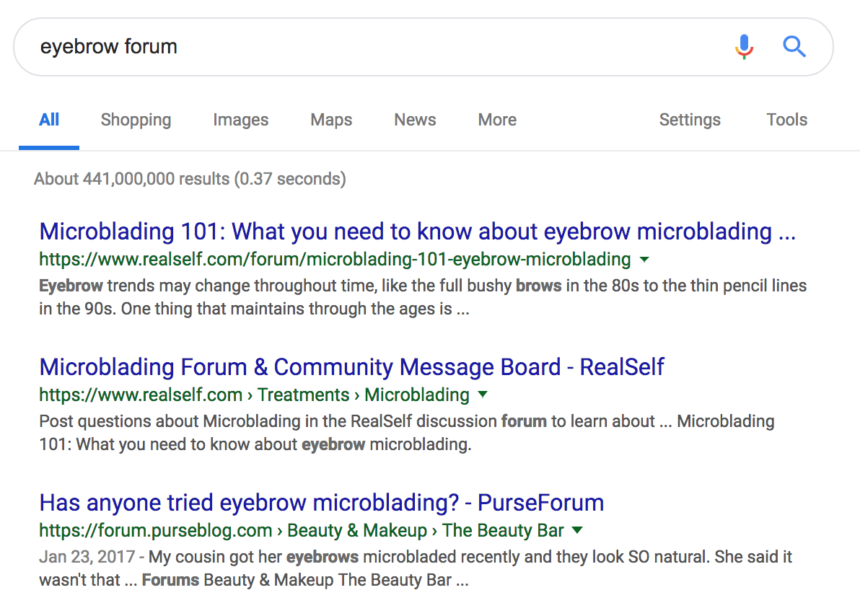
Task: Expand the More menu
Action: click(497, 120)
